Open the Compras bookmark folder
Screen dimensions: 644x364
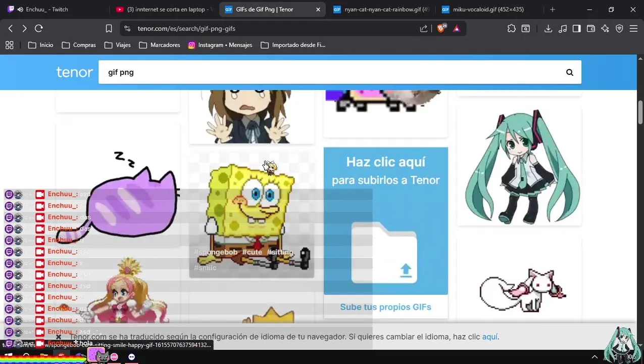coord(79,45)
